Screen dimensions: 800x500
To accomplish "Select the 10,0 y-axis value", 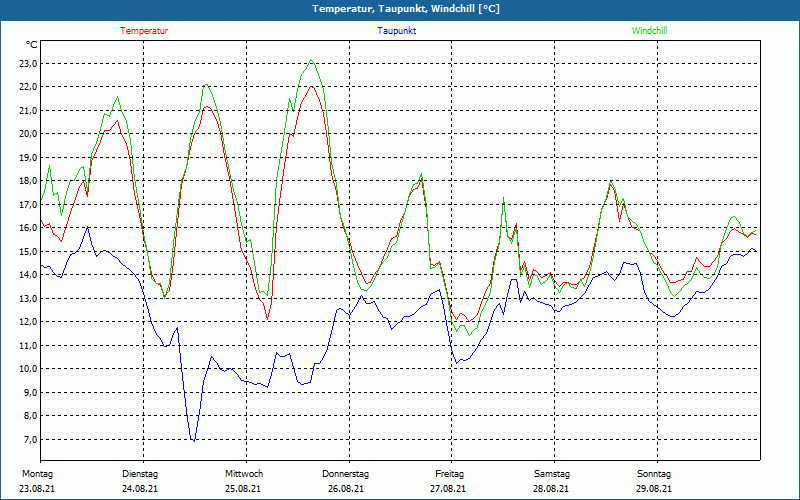I will (x=28, y=368).
